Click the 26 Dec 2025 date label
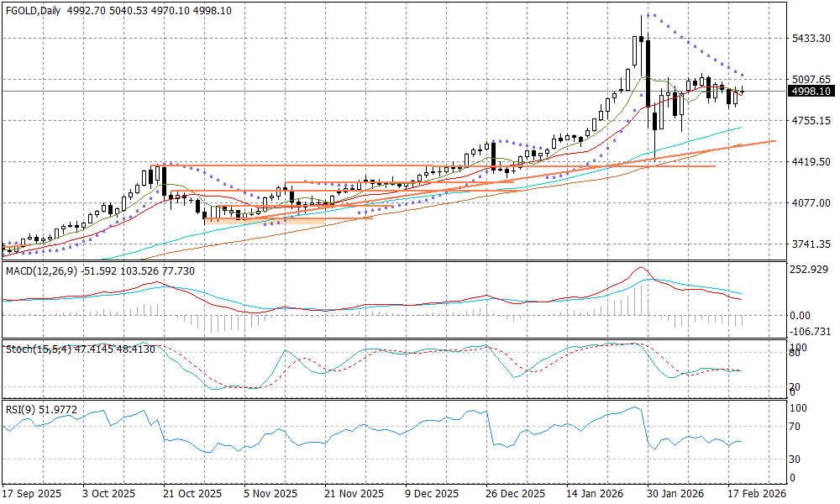This screenshot has width=840, height=504. click(x=517, y=494)
